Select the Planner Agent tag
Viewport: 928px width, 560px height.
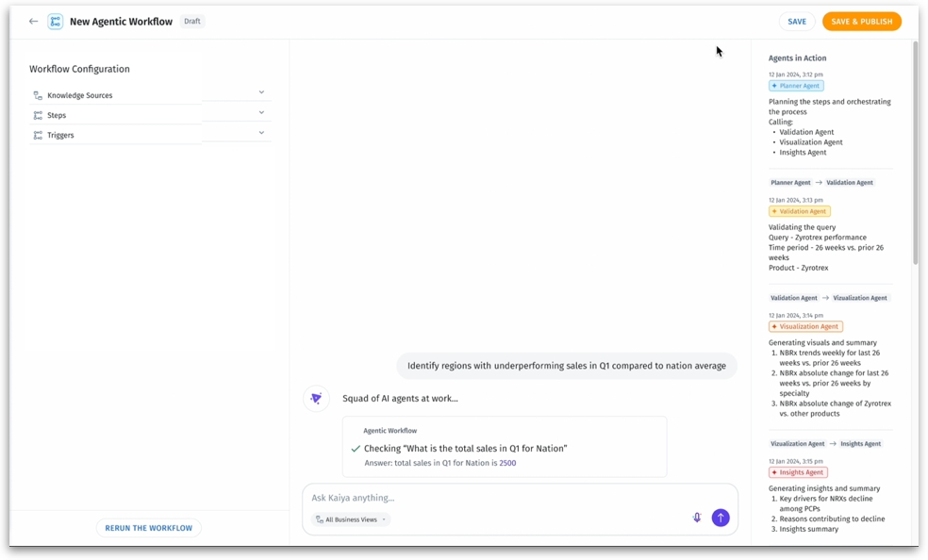[x=796, y=86]
